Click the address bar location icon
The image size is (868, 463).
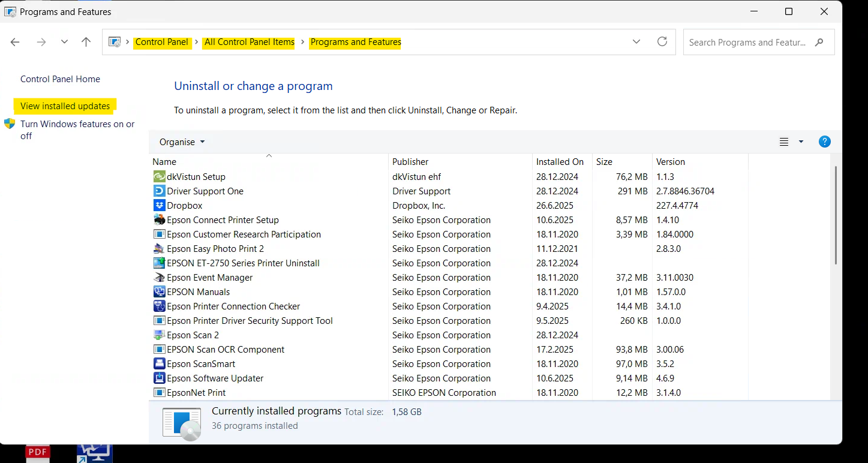point(114,42)
